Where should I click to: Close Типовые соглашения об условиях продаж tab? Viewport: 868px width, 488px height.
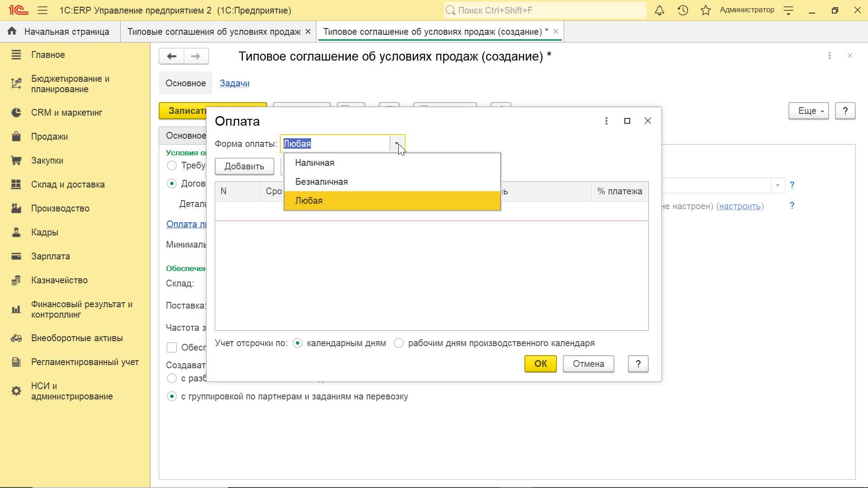click(308, 32)
